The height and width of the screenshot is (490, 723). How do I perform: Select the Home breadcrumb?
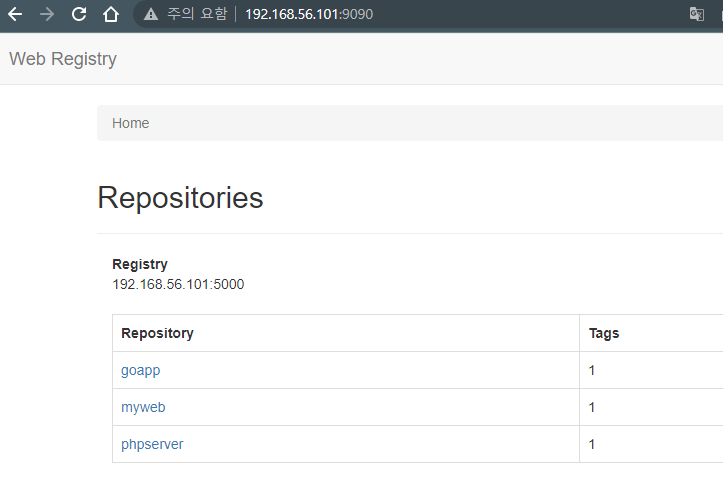[130, 123]
